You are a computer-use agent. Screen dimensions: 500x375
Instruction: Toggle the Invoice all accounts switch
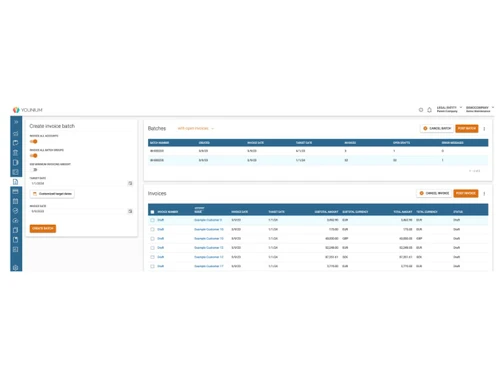pyautogui.click(x=34, y=141)
